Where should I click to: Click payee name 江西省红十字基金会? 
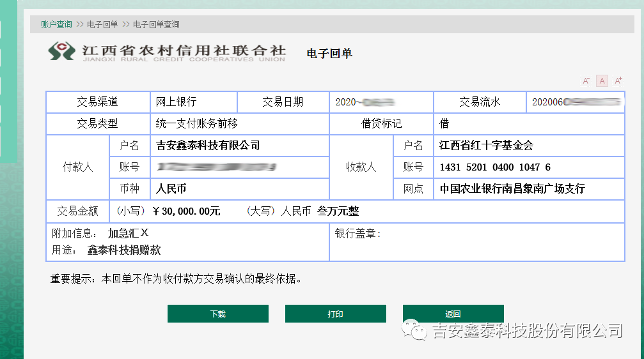coord(486,146)
